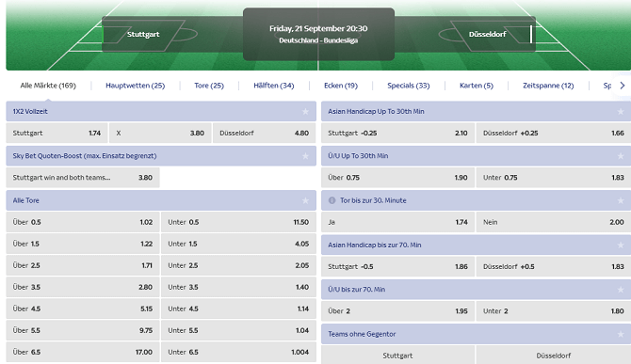Collapse the Teams ohne Gegentor header

click(x=476, y=334)
